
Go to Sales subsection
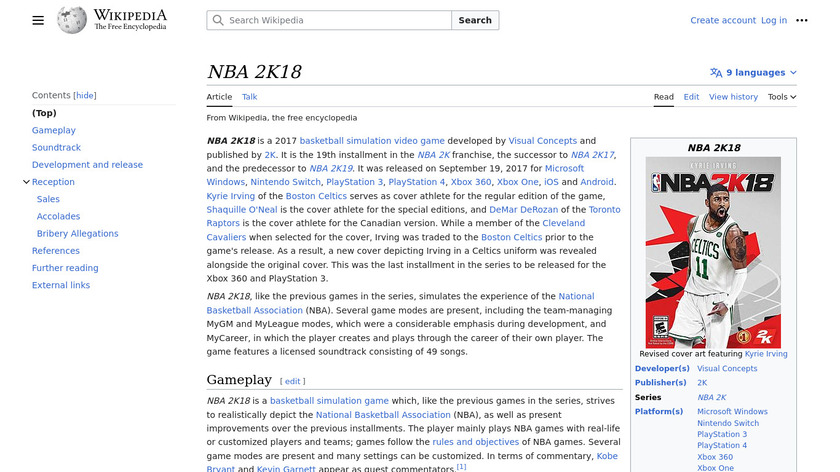coord(48,199)
